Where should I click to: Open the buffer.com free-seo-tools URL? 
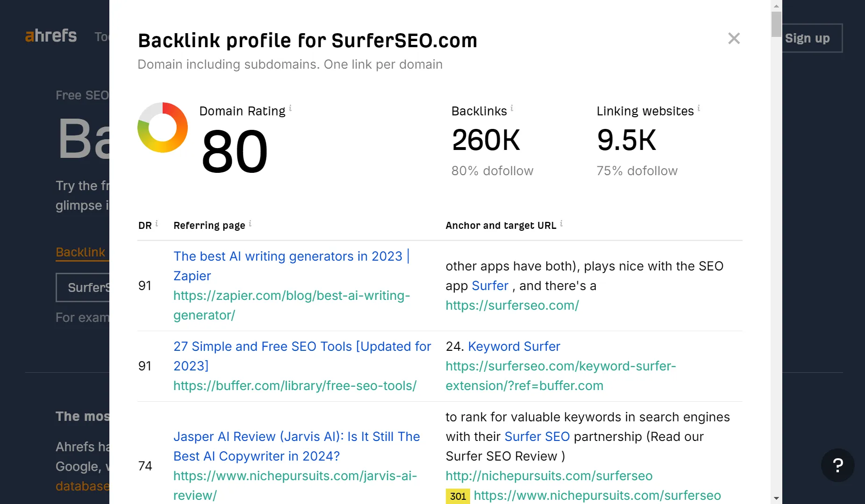pos(295,386)
